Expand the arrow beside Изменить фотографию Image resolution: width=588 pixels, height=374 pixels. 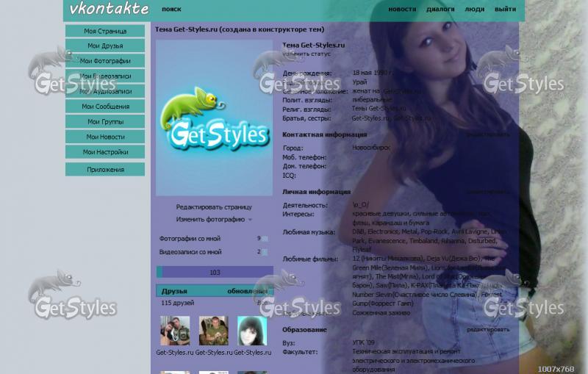coord(250,220)
